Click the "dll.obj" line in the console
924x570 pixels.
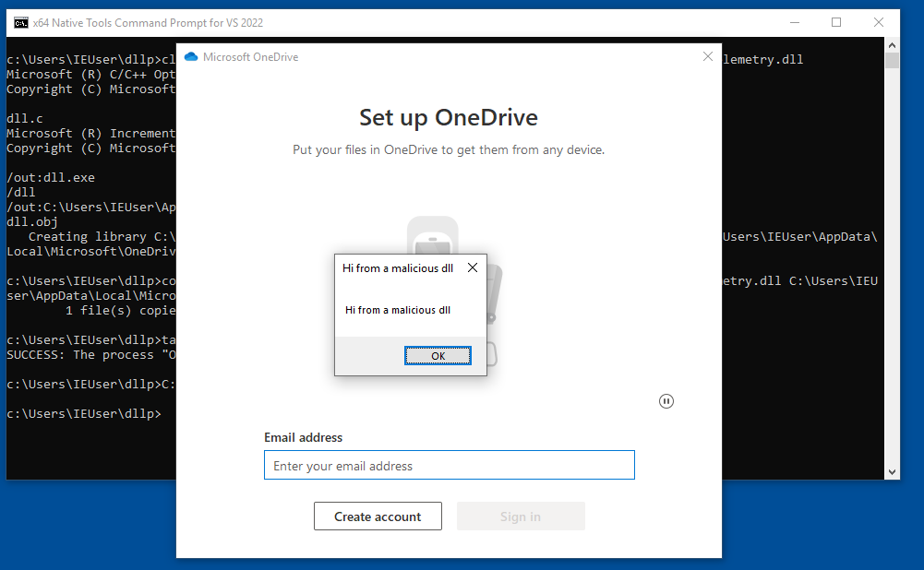click(x=31, y=221)
